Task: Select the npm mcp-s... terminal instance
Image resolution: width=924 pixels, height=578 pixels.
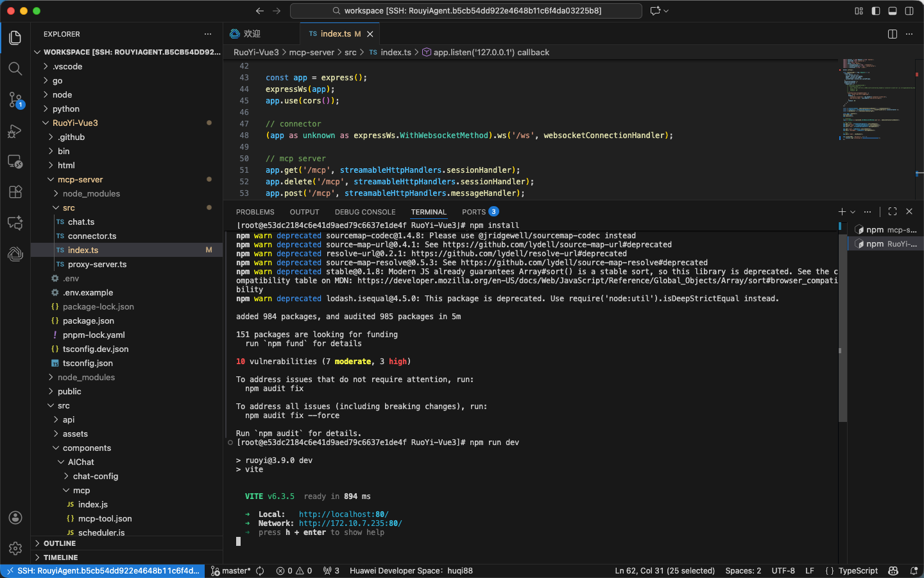Action: click(886, 230)
